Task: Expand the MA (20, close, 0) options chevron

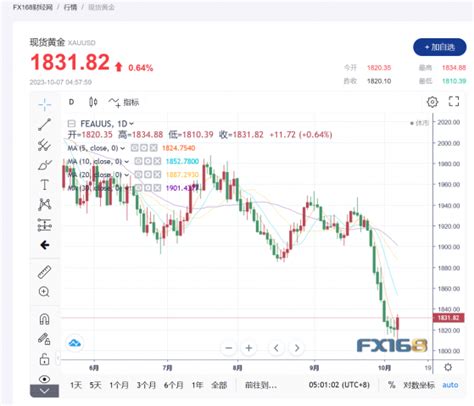Action: click(x=127, y=175)
